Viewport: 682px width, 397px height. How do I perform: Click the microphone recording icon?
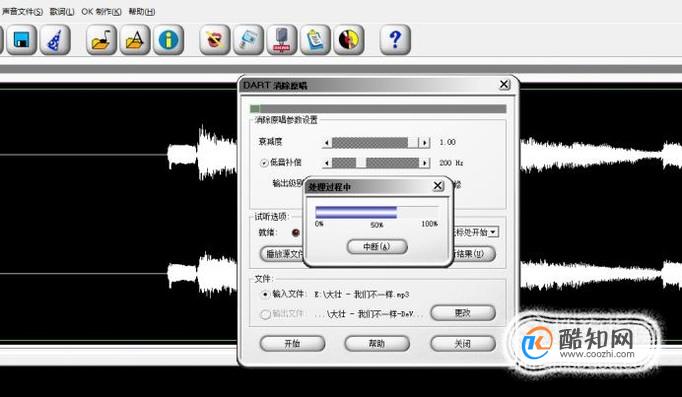[x=282, y=40]
